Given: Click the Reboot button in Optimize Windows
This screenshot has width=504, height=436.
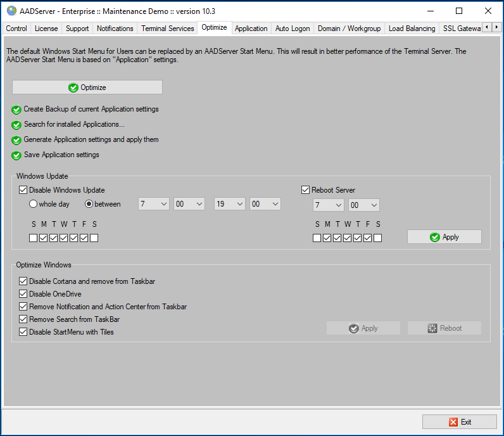Looking at the screenshot, I should [x=444, y=328].
